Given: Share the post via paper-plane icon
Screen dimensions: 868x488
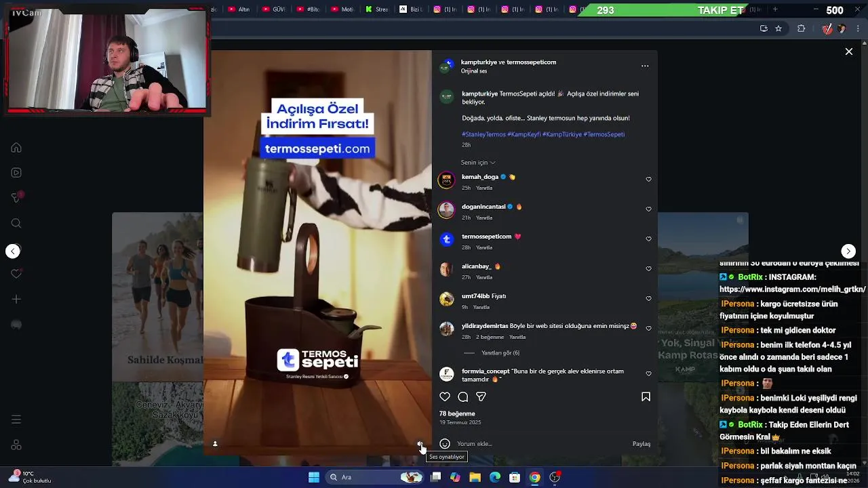Looking at the screenshot, I should (x=481, y=397).
